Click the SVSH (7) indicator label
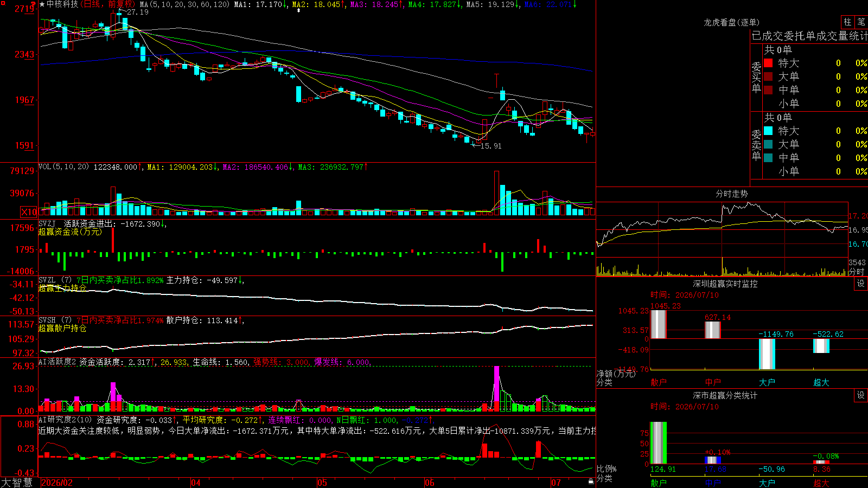The image size is (868, 488). 55,320
